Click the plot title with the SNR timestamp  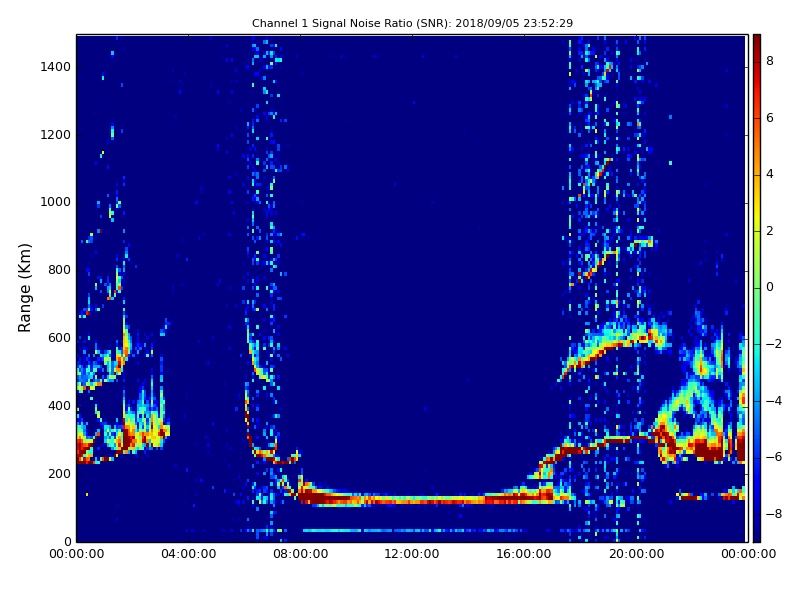tap(412, 23)
